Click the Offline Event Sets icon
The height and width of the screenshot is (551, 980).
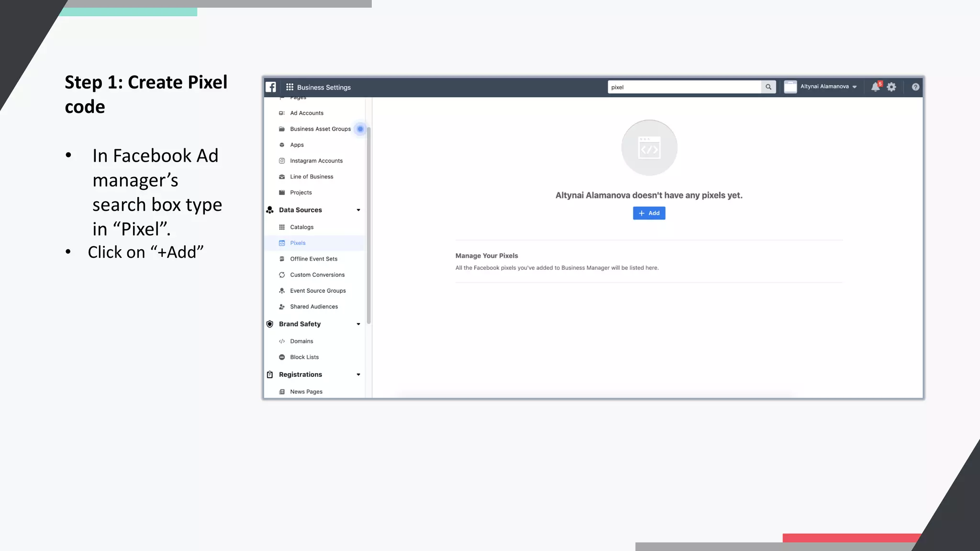[x=282, y=259]
